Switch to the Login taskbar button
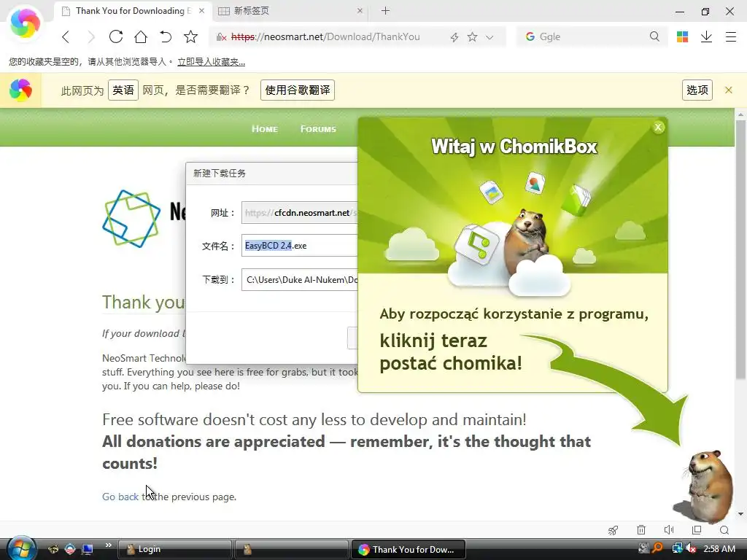747x560 pixels. tap(174, 549)
